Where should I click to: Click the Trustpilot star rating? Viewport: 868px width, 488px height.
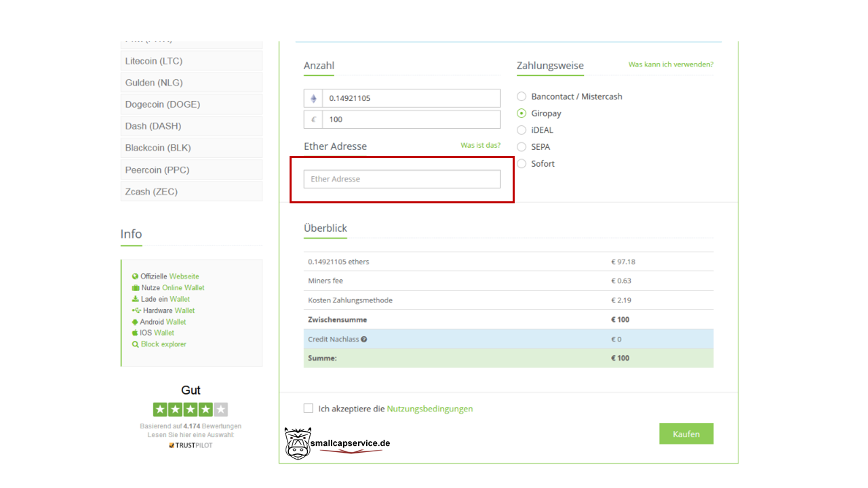tap(191, 409)
